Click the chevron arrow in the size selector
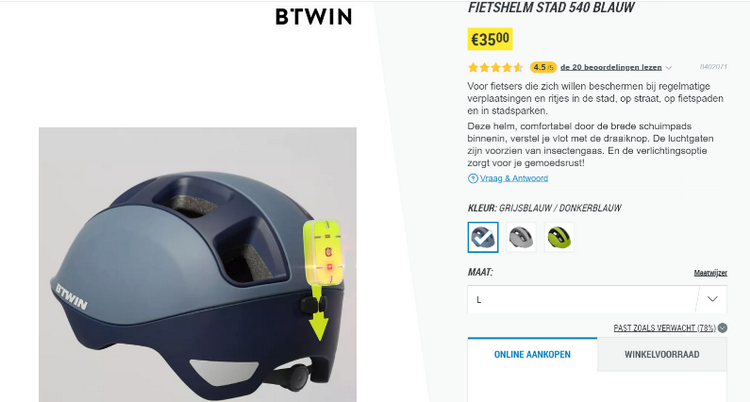This screenshot has height=402, width=750. pos(712,300)
